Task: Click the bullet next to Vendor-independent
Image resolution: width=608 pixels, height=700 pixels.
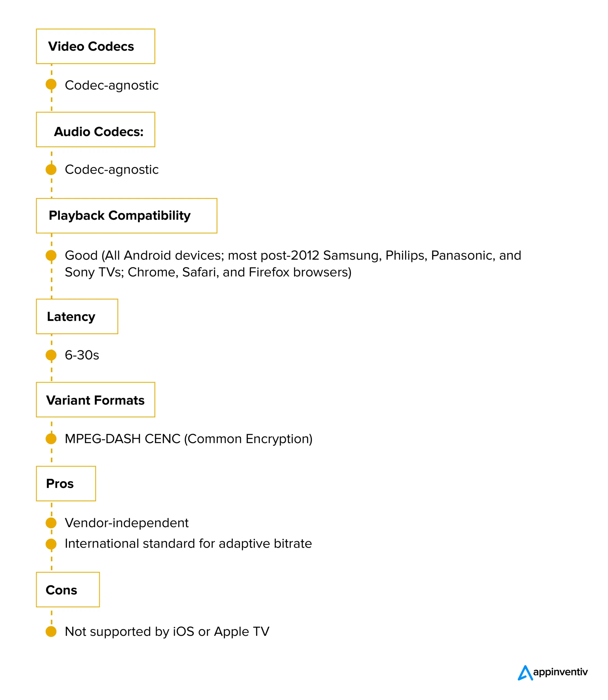Action: click(51, 523)
